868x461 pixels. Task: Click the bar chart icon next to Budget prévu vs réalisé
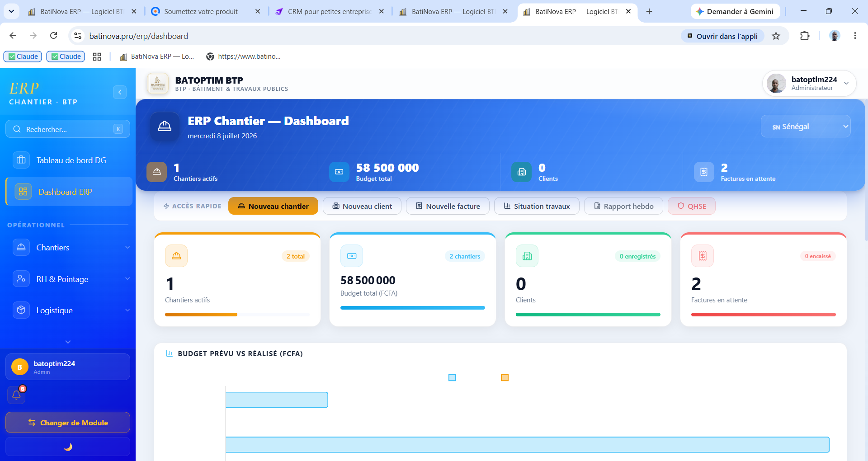(x=169, y=353)
